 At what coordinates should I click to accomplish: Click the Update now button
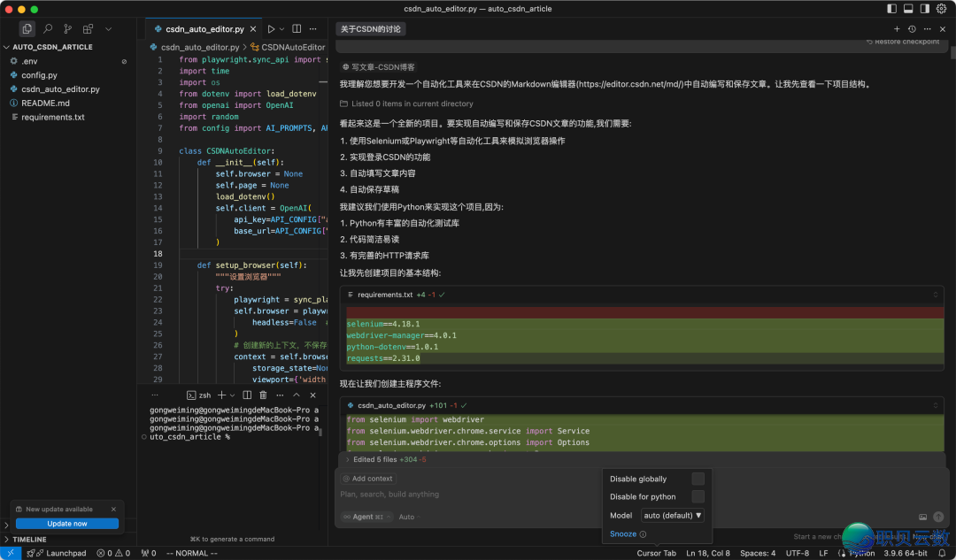[x=67, y=524]
